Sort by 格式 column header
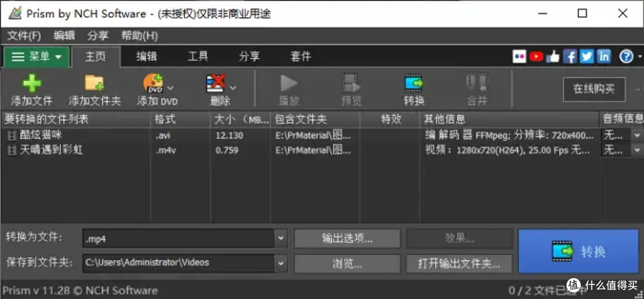644x299 pixels. coord(180,120)
